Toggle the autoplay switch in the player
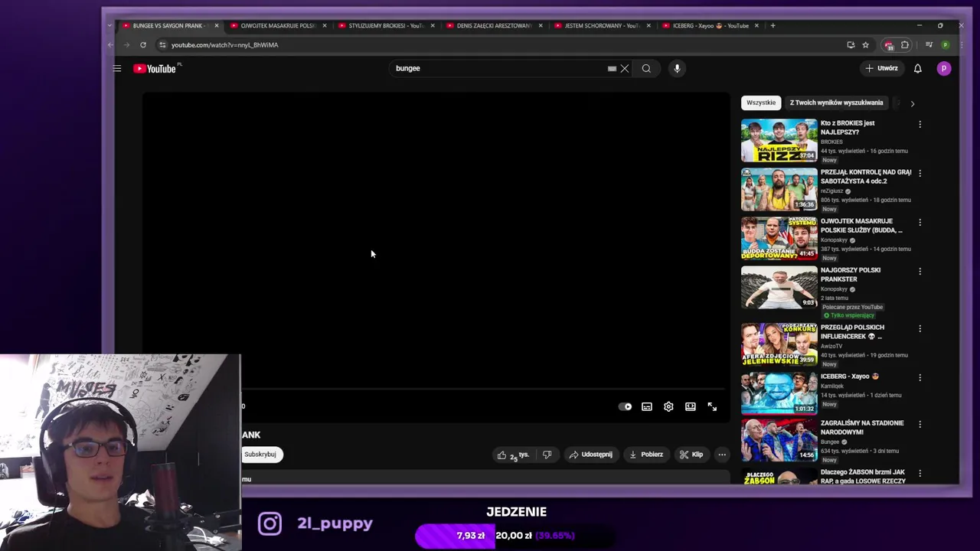Viewport: 980px width, 551px height. tap(626, 406)
